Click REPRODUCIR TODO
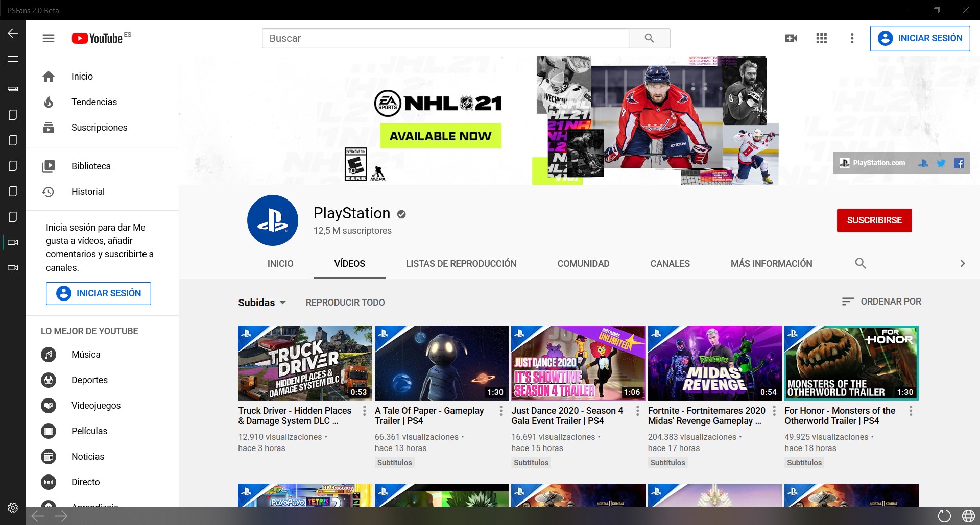 point(345,303)
